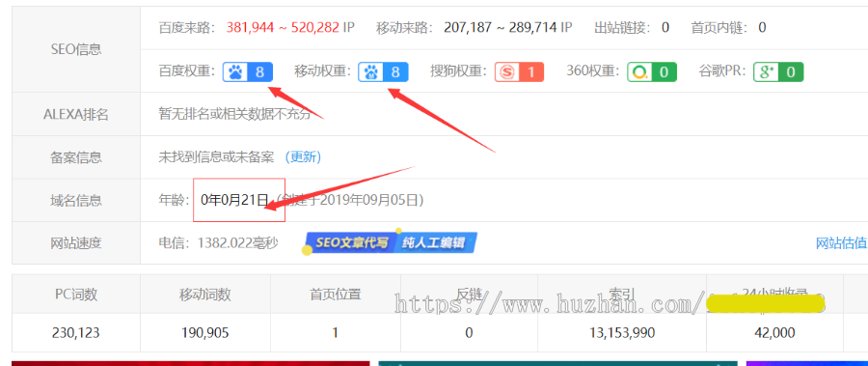Click the 360权重 label
This screenshot has height=366, width=868.
pyautogui.click(x=594, y=71)
